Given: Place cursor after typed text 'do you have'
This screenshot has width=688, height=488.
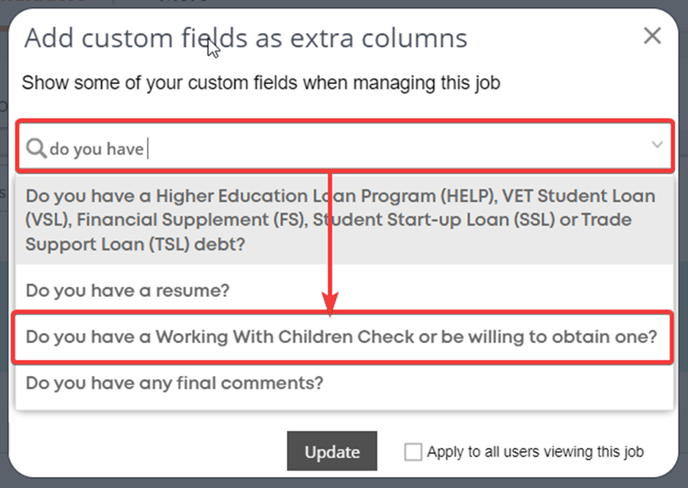Looking at the screenshot, I should pos(147,149).
